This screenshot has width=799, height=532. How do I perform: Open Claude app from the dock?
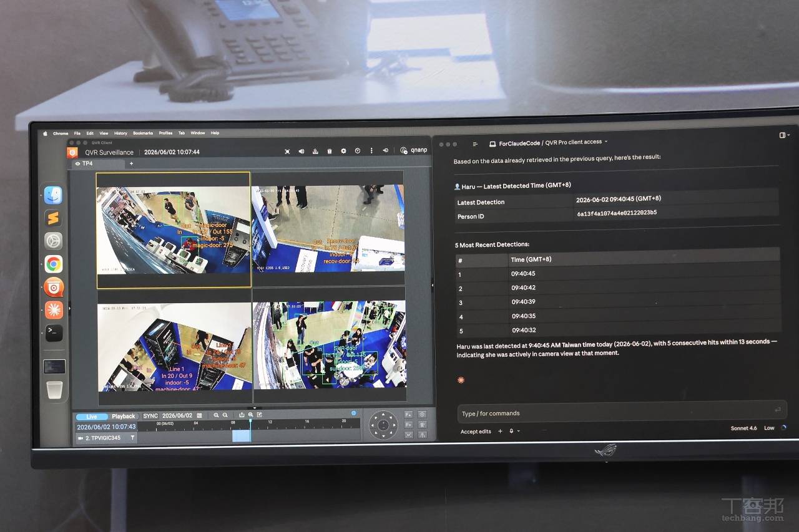54,309
